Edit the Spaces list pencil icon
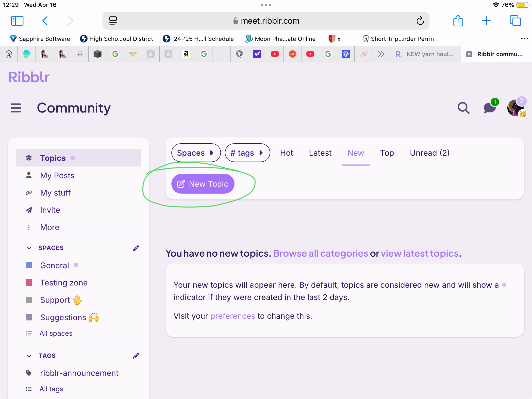Viewport: 532px width, 399px height. pos(136,248)
